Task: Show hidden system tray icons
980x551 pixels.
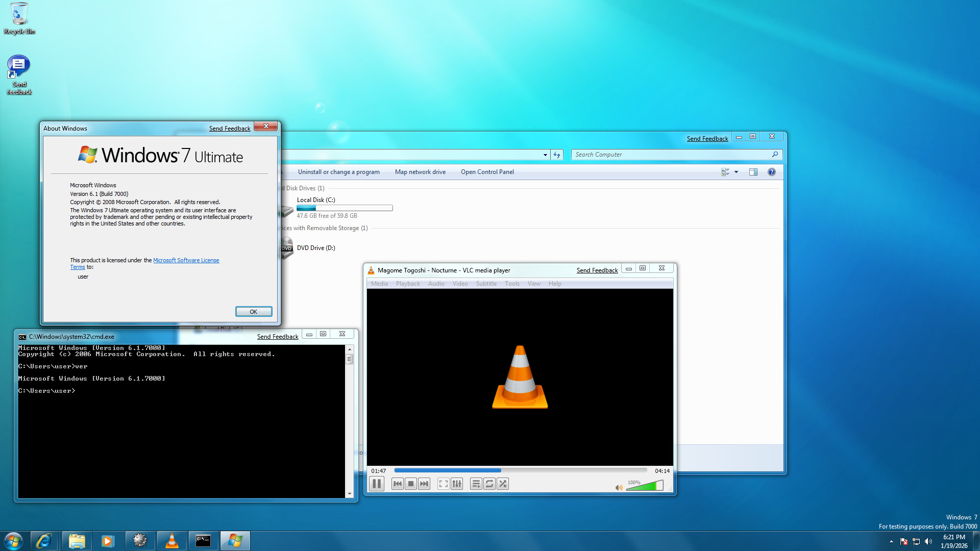Action: (x=891, y=541)
